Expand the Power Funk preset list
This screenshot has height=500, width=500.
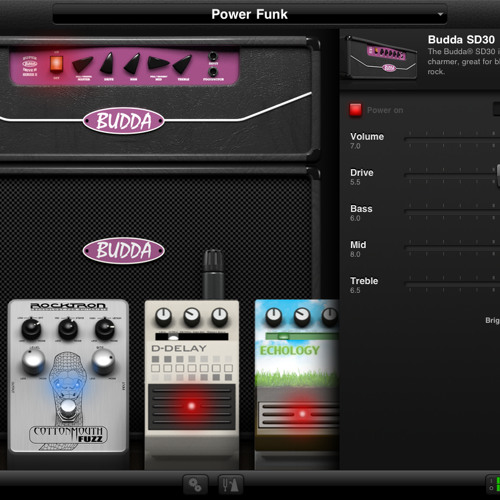(x=250, y=14)
